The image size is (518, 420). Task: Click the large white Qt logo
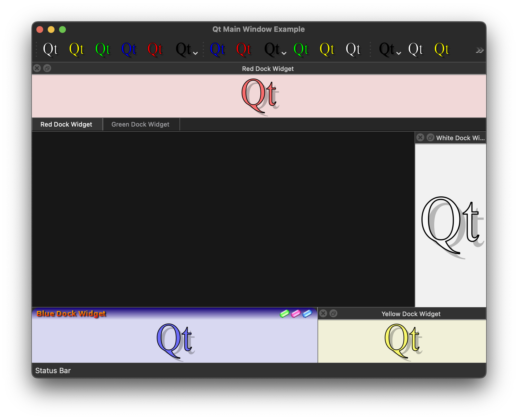453,227
